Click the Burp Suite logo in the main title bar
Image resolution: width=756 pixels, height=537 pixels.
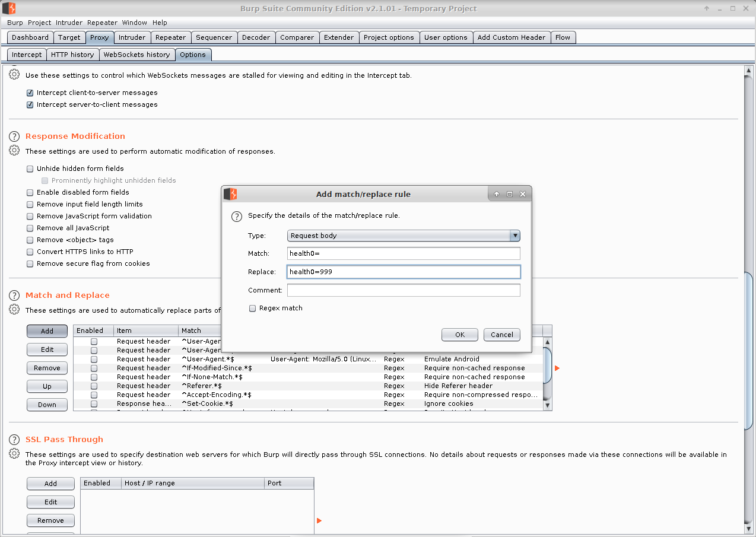[x=9, y=8]
